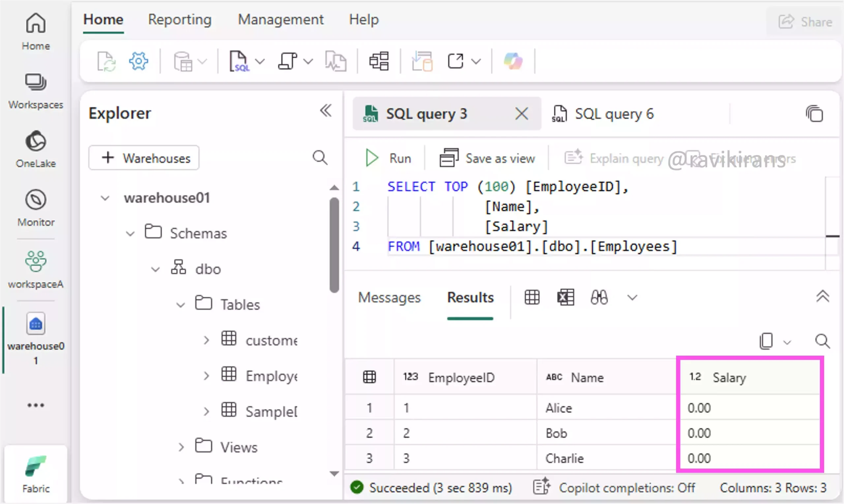
Task: Select the Alice name cell
Action: point(607,407)
